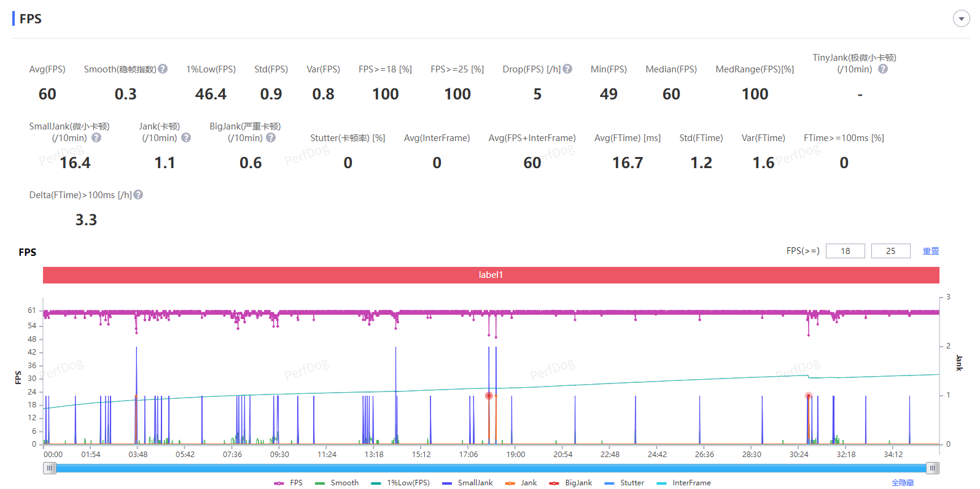Viewport: 980px width, 489px height.
Task: Toggle Smooth series in chart legend
Action: [x=337, y=483]
